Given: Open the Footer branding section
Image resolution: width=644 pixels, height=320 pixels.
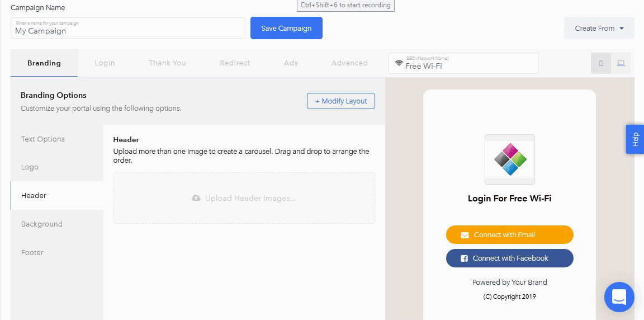Looking at the screenshot, I should pyautogui.click(x=57, y=252).
